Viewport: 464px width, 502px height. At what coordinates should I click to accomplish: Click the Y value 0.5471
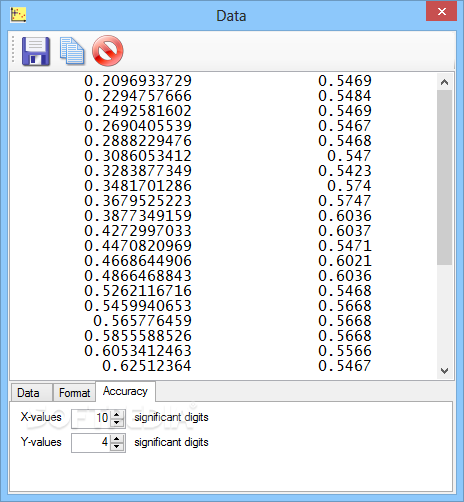tap(345, 246)
